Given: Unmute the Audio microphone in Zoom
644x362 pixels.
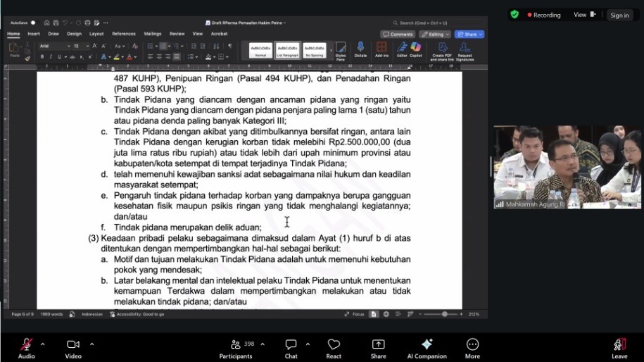Looking at the screenshot, I should click(26, 344).
